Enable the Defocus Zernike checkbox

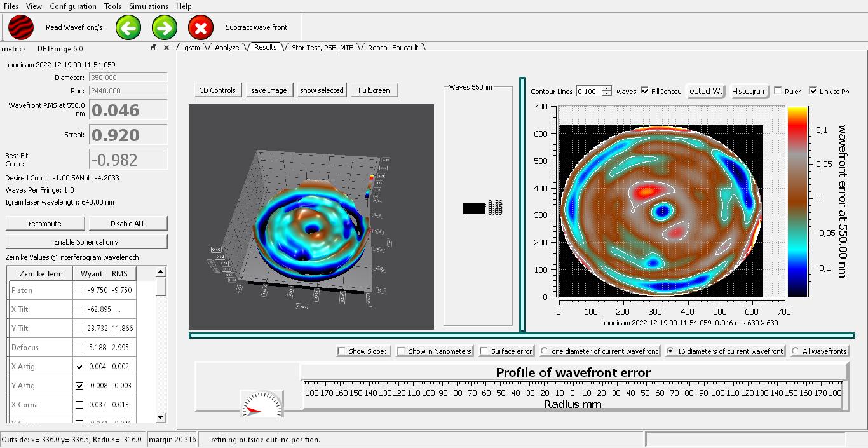tap(79, 348)
